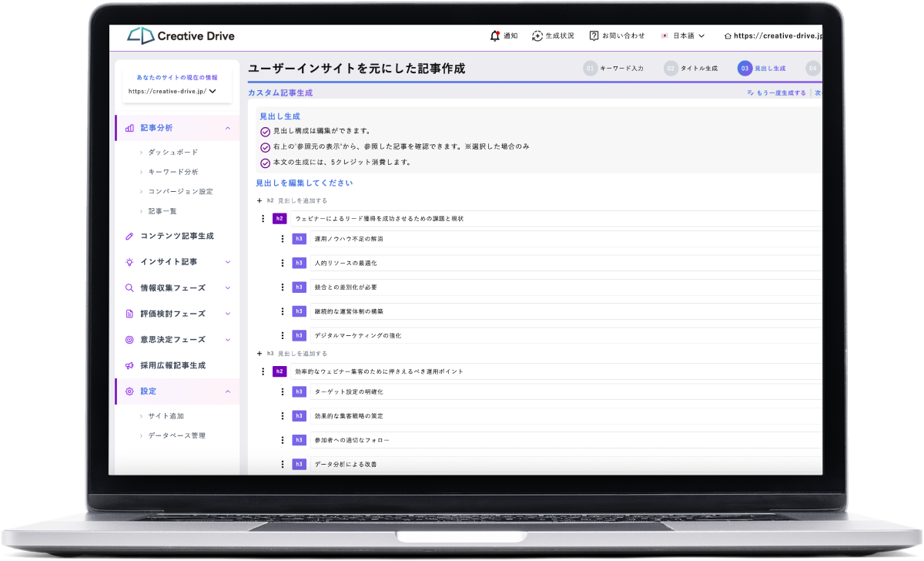The image size is (924, 561).
Task: Collapse the 記事分析 section chevron
Action: point(227,128)
